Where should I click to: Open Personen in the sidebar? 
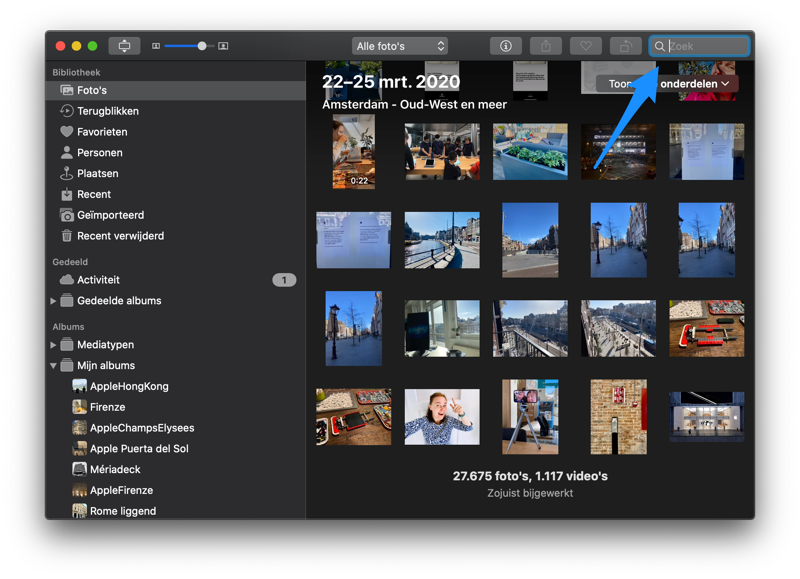(x=176, y=153)
